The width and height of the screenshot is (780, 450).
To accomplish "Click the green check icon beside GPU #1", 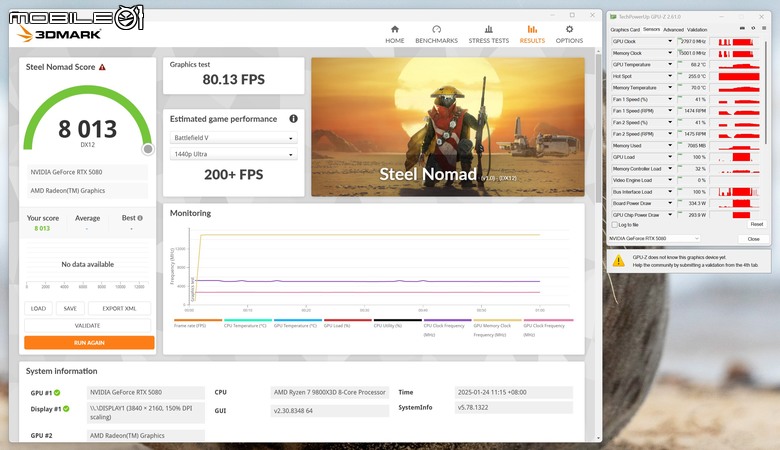I will 57,393.
